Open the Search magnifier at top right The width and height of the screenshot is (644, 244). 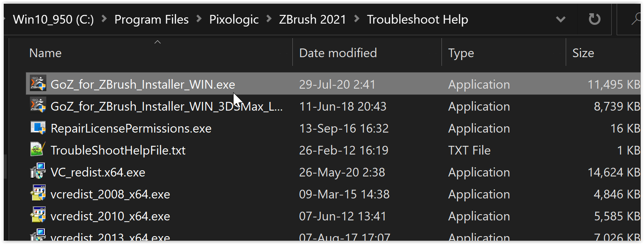click(x=638, y=19)
